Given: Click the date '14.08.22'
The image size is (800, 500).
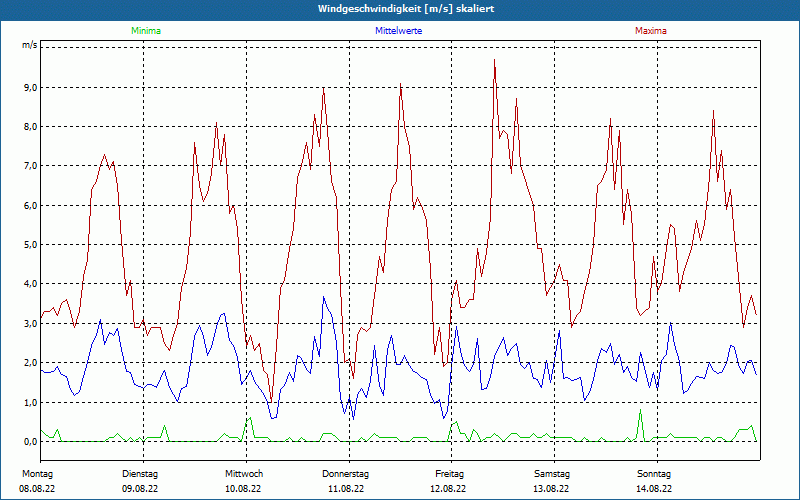Looking at the screenshot, I should tap(654, 489).
